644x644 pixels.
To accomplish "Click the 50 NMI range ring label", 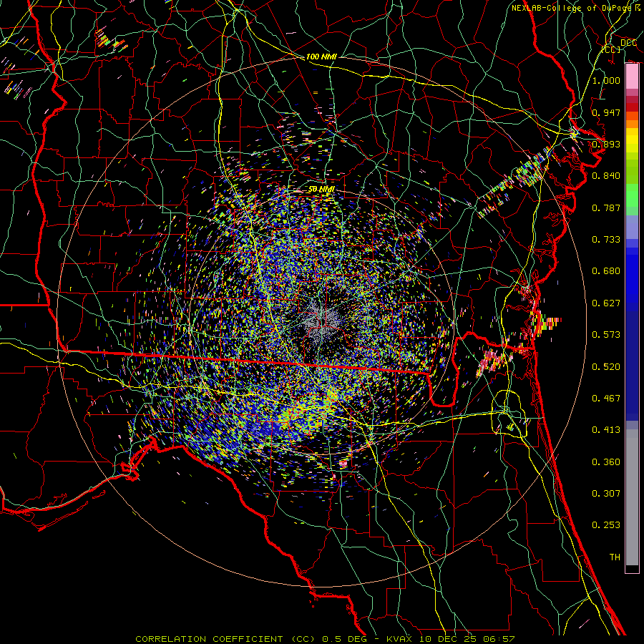I will [x=321, y=190].
